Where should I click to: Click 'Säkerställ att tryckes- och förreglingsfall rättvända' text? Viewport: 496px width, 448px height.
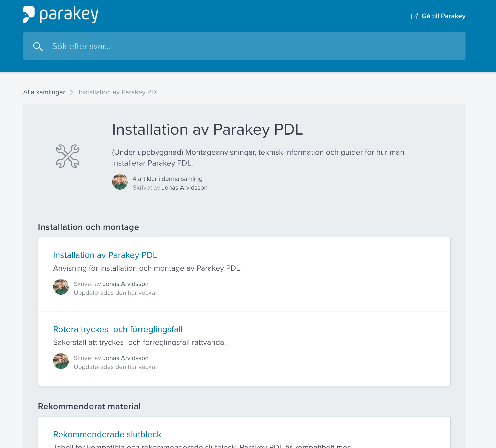point(139,342)
